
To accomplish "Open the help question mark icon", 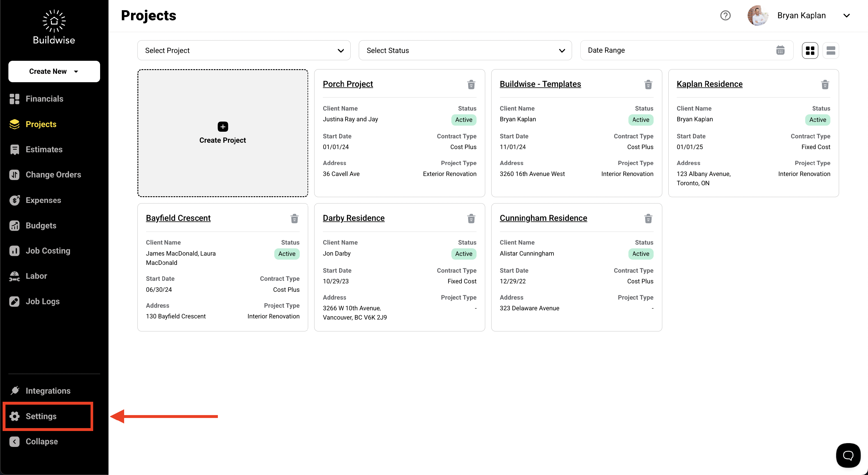I will click(x=725, y=16).
